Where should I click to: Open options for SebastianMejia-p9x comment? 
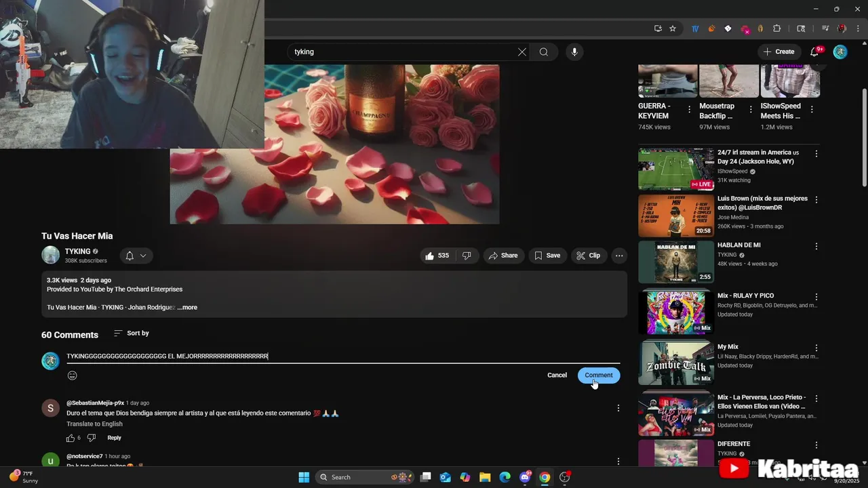(x=618, y=408)
